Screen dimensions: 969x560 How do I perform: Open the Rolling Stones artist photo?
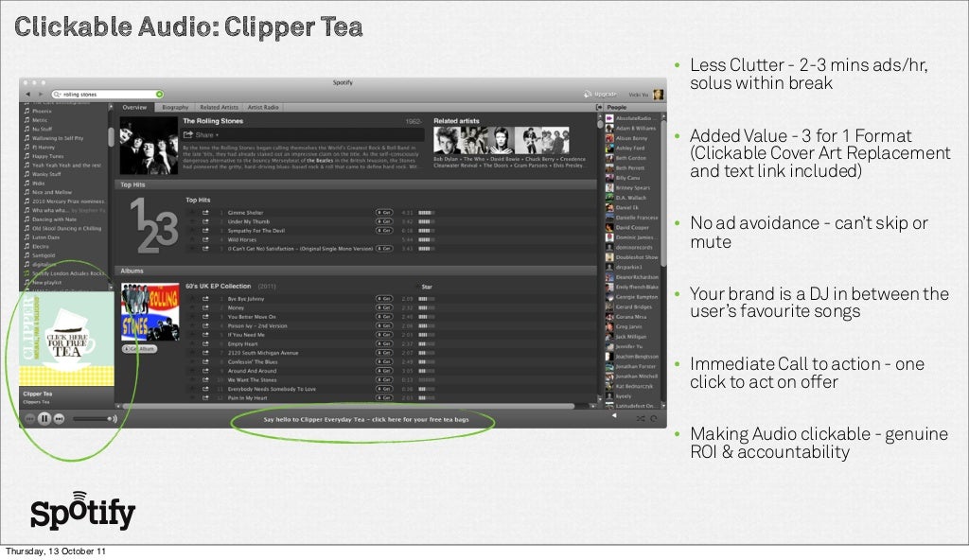pyautogui.click(x=149, y=146)
